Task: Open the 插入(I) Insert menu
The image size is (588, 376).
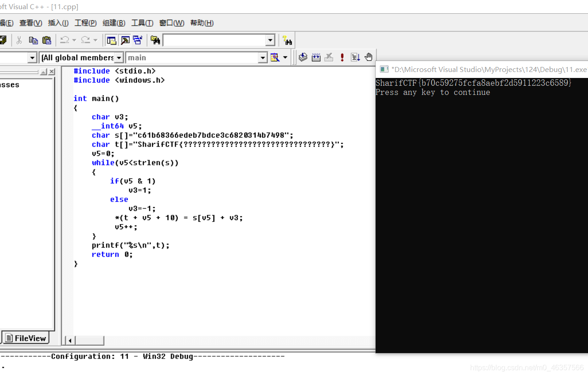Action: coord(58,23)
